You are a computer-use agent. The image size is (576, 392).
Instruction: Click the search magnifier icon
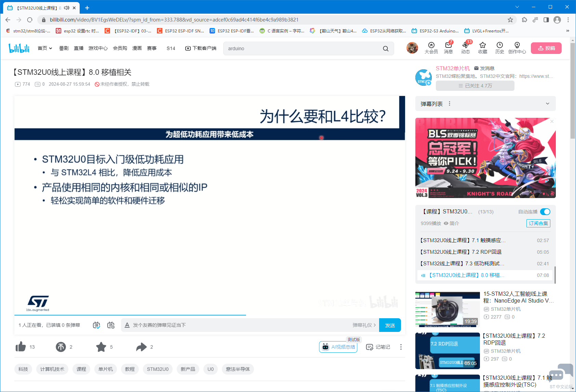[386, 48]
